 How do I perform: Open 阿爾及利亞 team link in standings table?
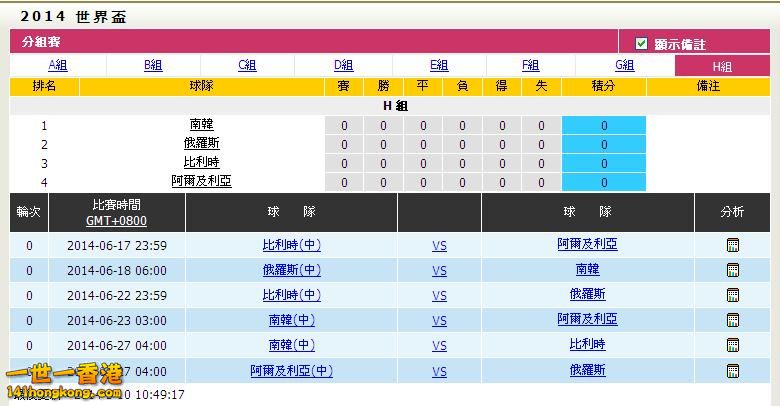coord(201,181)
